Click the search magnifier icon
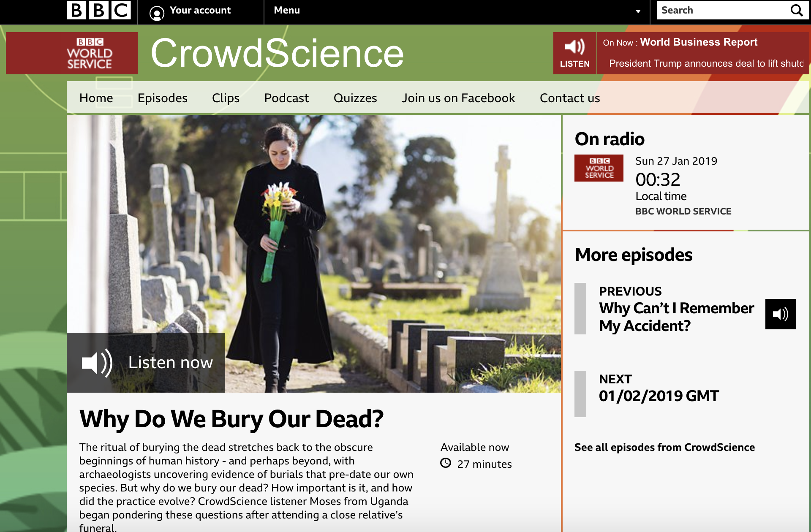 click(x=797, y=10)
